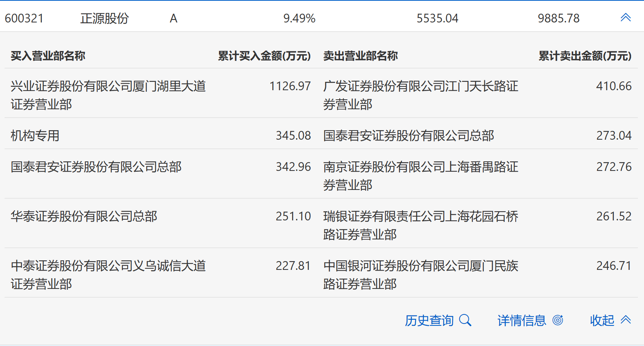The height and width of the screenshot is (346, 644).
Task: Select buyer 华泰证券股份有限公司总部
Action: [x=84, y=216]
